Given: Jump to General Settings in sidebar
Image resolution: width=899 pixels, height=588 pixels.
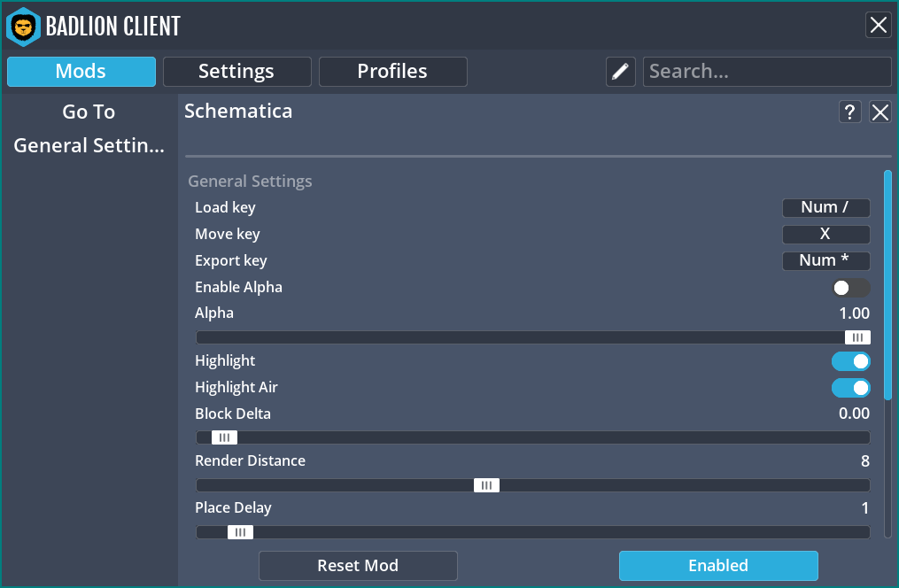Looking at the screenshot, I should (x=89, y=145).
